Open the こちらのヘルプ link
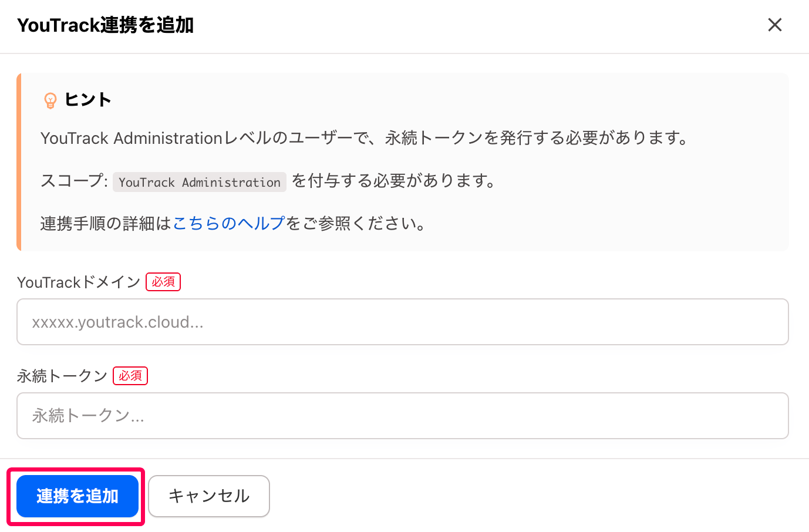809x532 pixels. pos(229,223)
